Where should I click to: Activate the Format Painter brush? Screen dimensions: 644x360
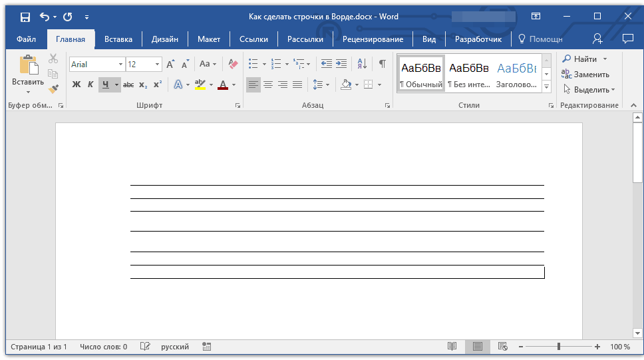click(53, 89)
